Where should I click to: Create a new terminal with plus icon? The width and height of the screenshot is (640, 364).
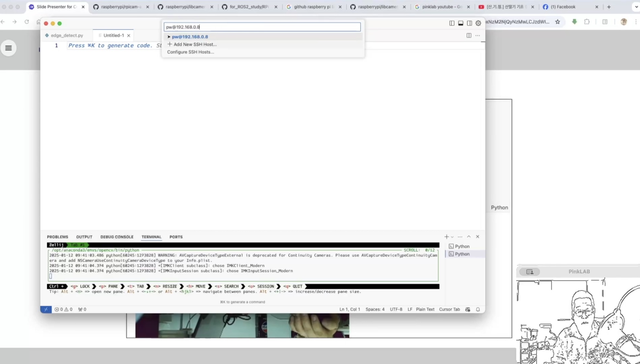tap(446, 237)
